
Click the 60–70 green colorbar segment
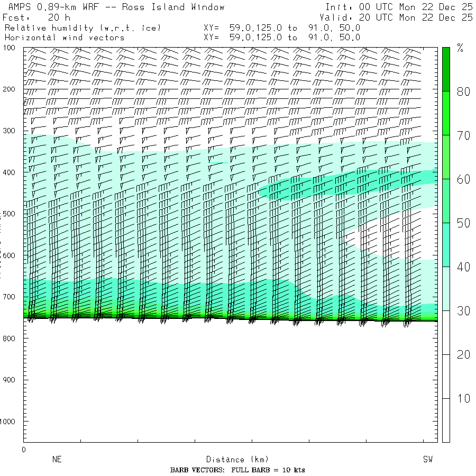click(x=446, y=157)
